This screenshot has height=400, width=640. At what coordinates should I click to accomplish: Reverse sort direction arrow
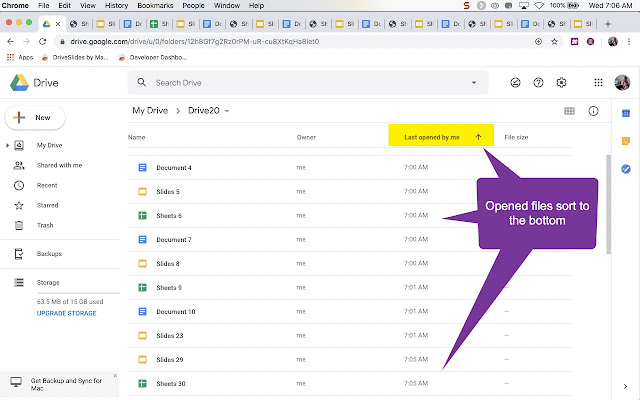[x=478, y=137]
